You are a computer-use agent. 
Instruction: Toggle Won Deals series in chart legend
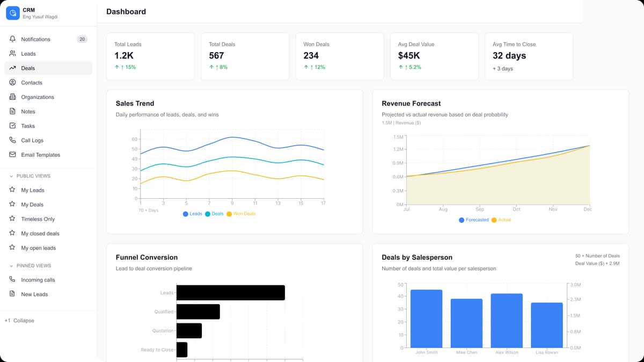click(x=241, y=214)
